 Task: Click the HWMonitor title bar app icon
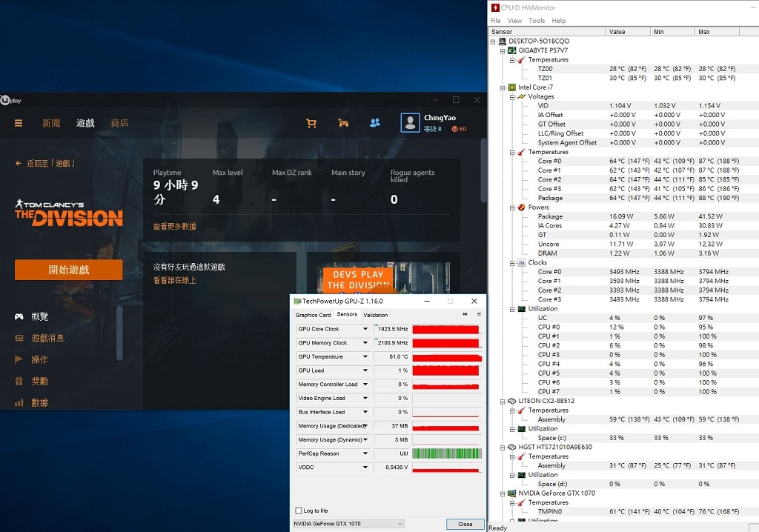[495, 7]
